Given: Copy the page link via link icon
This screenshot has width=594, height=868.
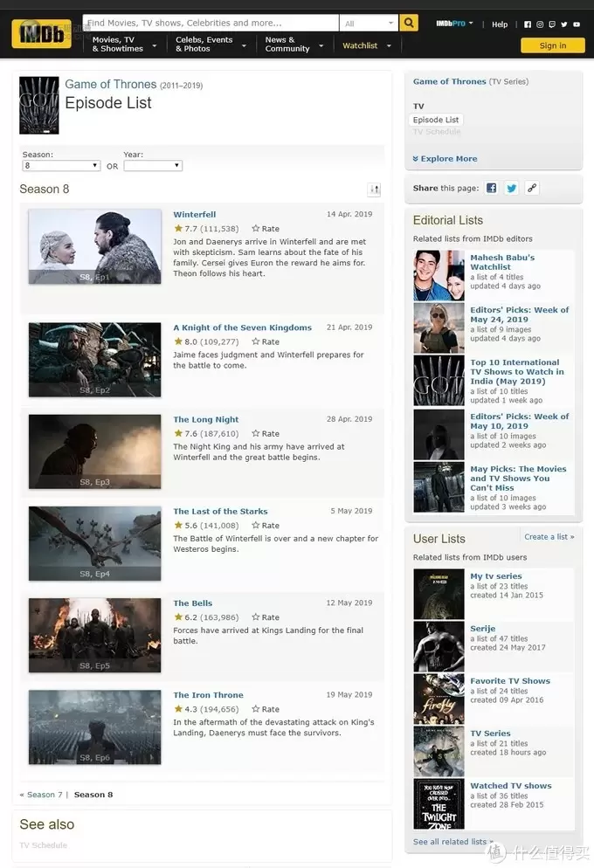Looking at the screenshot, I should pyautogui.click(x=532, y=188).
